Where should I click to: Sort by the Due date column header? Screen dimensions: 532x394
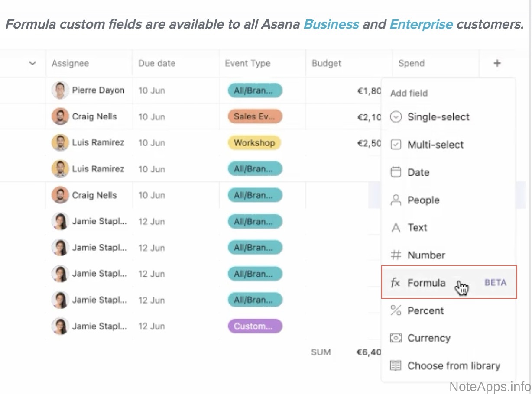[157, 63]
